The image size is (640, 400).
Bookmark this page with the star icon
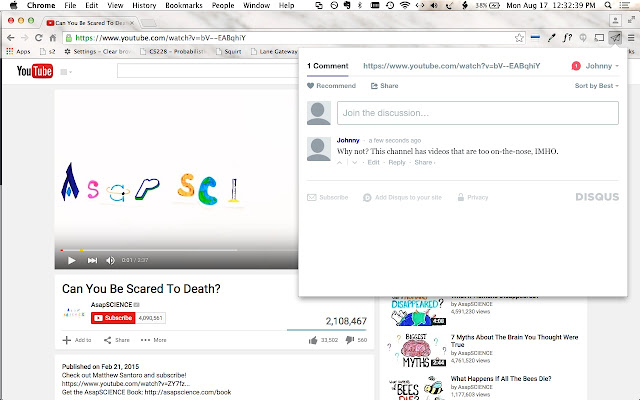520,37
